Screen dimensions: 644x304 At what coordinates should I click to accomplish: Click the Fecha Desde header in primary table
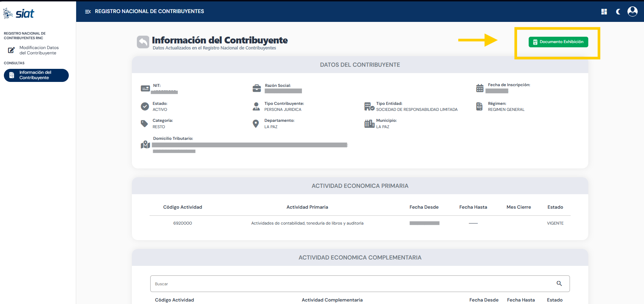[x=424, y=207]
